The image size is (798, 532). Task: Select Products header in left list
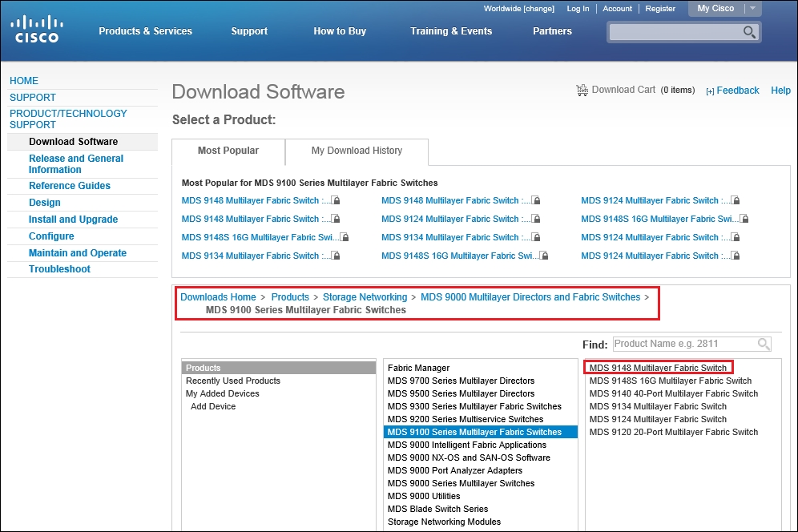click(278, 368)
